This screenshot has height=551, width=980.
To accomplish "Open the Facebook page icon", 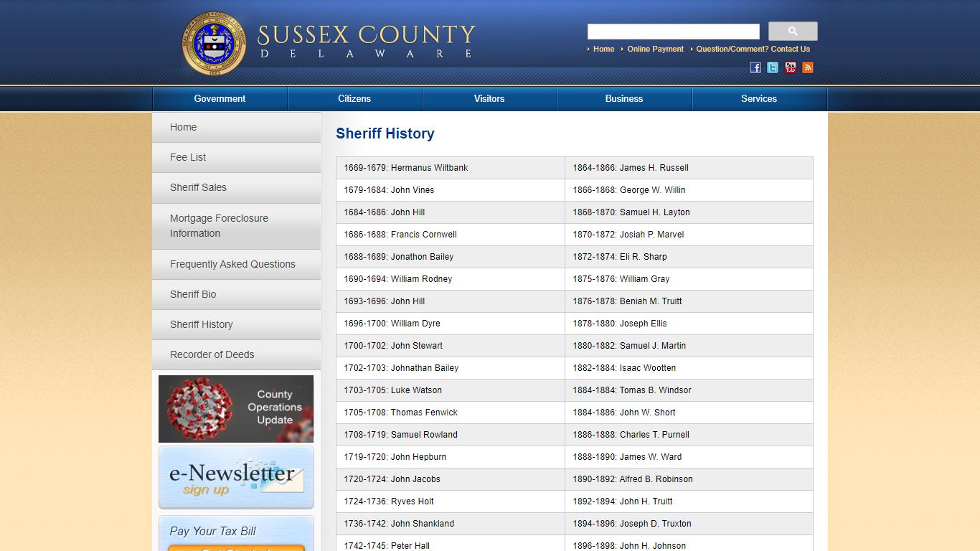I will pos(755,67).
